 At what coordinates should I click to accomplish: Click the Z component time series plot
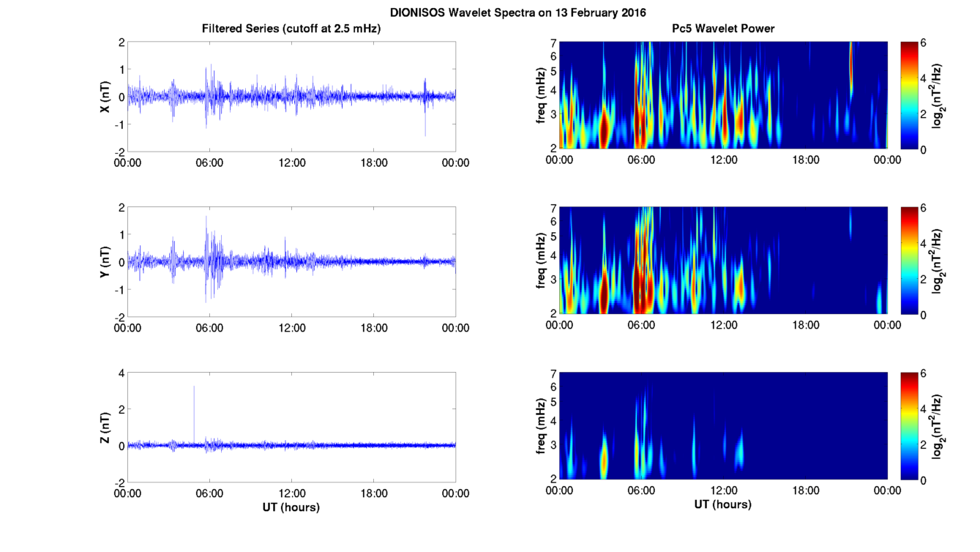[x=291, y=427]
